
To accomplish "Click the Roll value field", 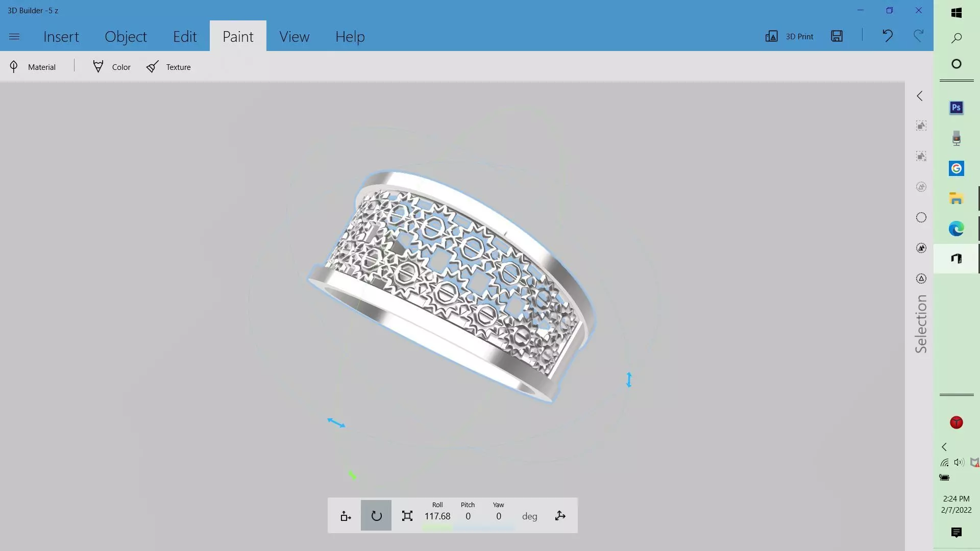I will 437,516.
